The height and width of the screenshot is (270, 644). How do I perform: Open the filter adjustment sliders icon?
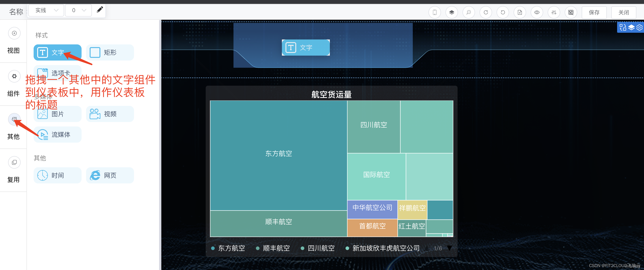pos(554,12)
